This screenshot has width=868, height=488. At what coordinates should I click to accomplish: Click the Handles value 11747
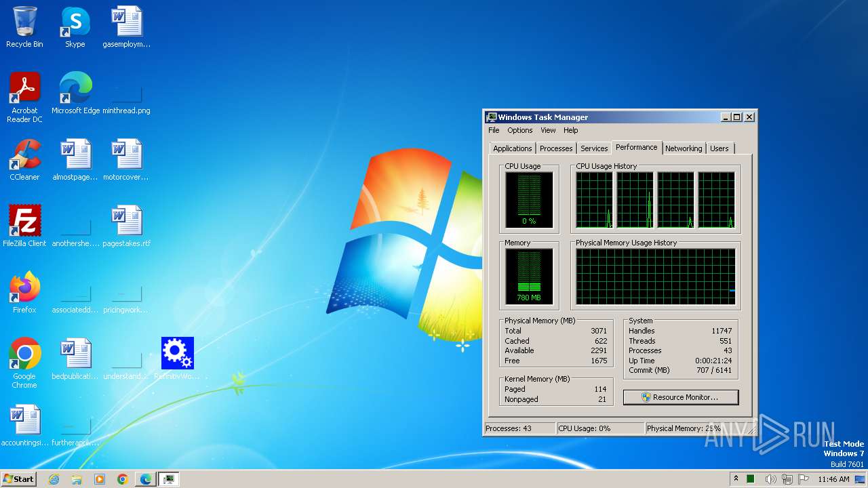click(722, 331)
